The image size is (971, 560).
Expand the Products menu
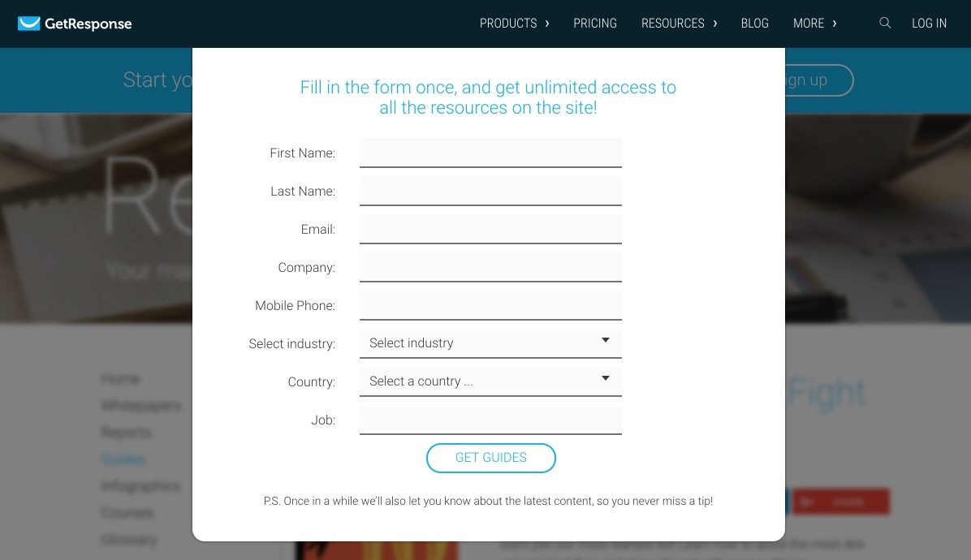coord(514,24)
